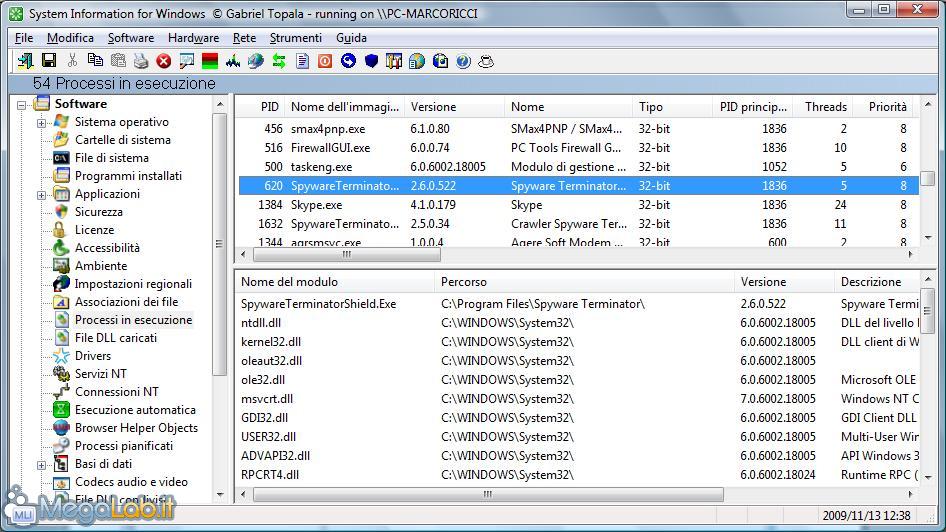Click the chart monitor toolbar icon
The width and height of the screenshot is (946, 532).
click(x=187, y=61)
